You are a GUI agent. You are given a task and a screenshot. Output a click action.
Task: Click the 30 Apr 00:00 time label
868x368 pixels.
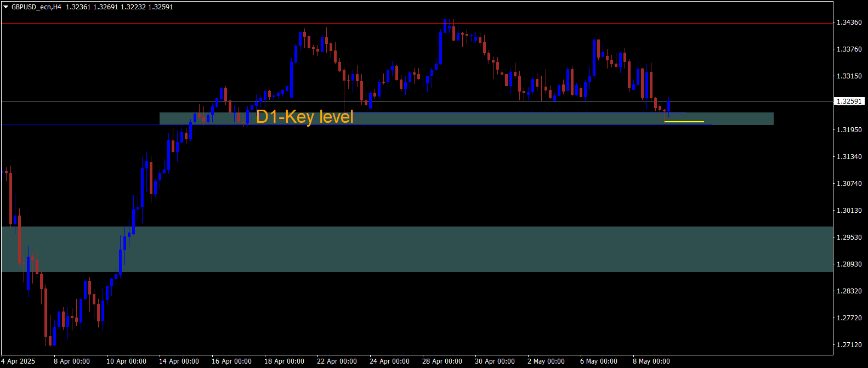[x=495, y=361]
